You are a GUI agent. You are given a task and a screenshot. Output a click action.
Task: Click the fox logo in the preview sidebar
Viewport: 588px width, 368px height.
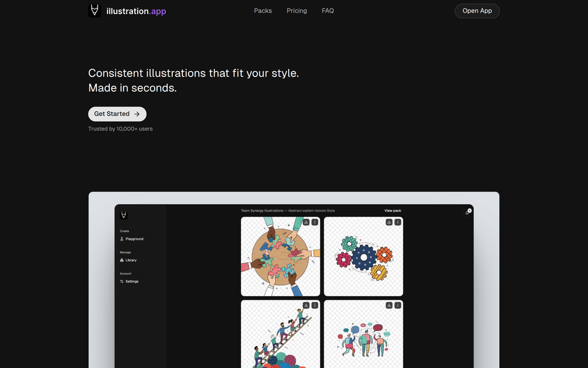point(123,215)
